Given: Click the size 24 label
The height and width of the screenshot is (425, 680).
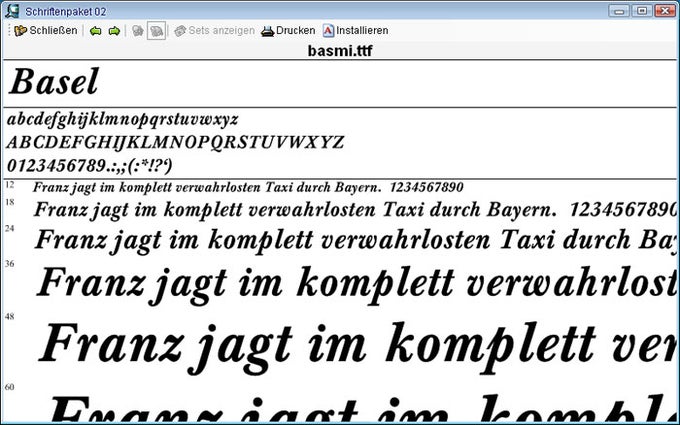Looking at the screenshot, I should (x=10, y=228).
